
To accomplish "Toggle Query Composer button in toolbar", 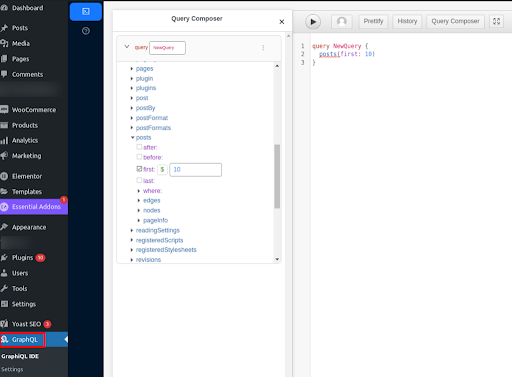I will [455, 21].
